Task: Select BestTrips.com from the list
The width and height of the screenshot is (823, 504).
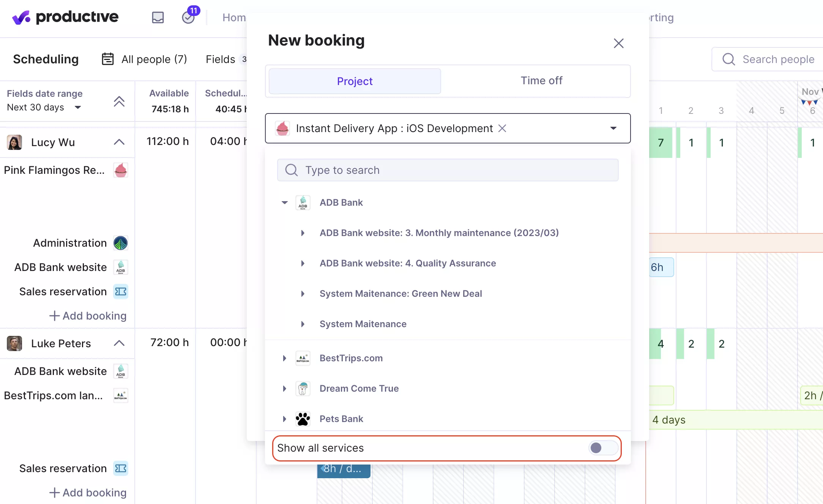Action: click(x=351, y=358)
